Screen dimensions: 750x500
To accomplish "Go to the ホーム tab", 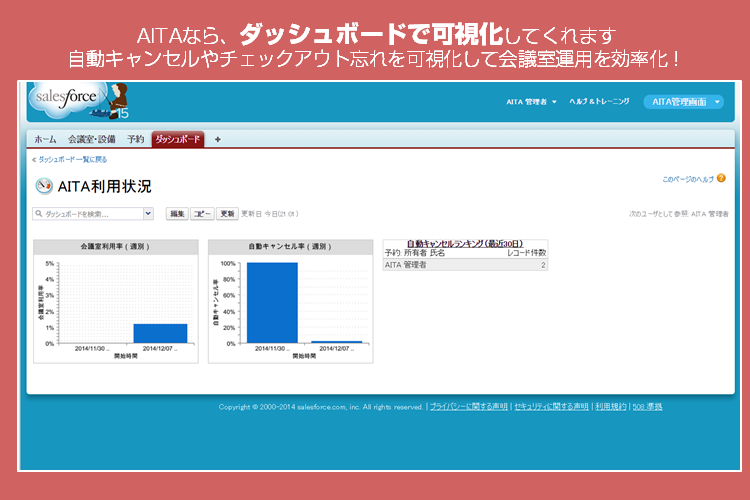I will point(45,139).
